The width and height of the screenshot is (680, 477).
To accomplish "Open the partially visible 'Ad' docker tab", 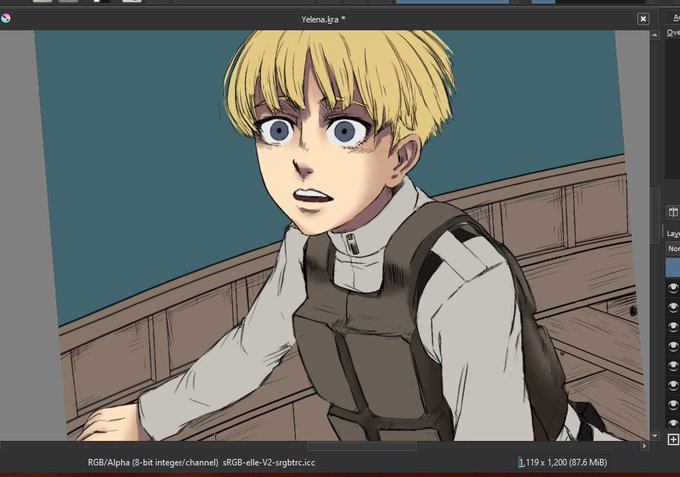I will [673, 18].
